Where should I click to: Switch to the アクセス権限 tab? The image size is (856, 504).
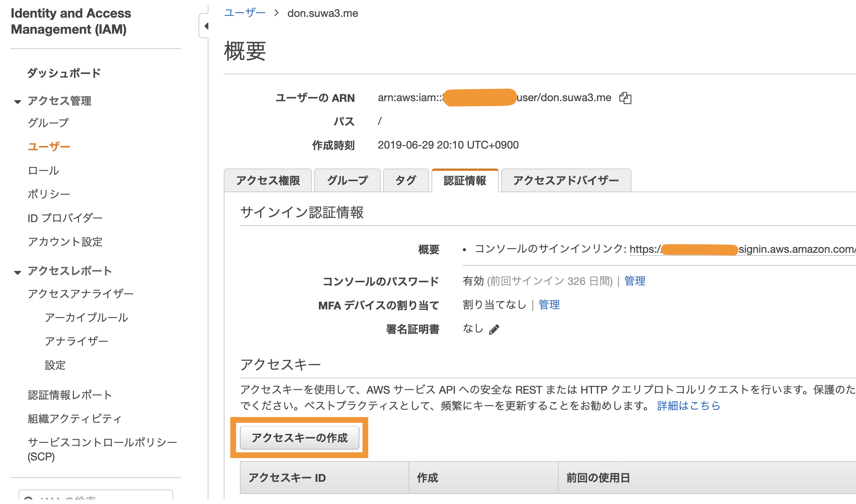(268, 180)
